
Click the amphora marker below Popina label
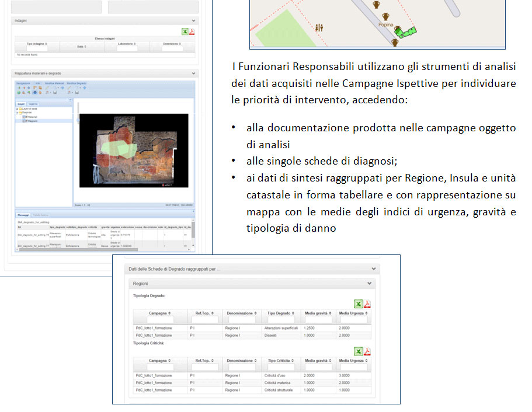click(395, 42)
